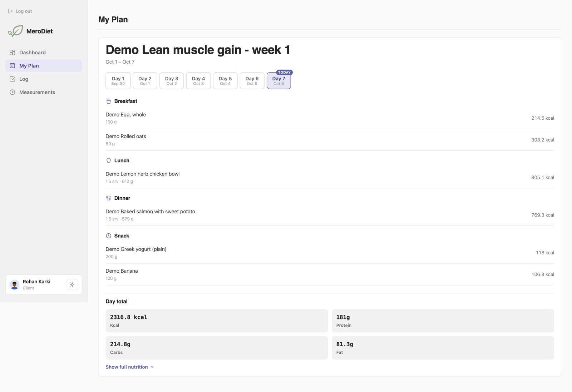Click the Breakfast meal icon
Screen dimensions: 572x392
[x=109, y=101]
